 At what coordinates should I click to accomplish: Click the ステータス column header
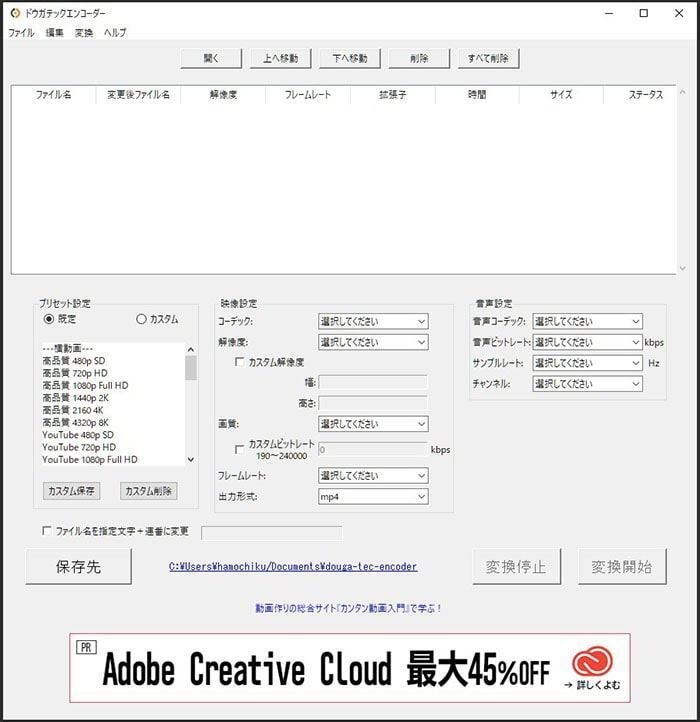[646, 95]
